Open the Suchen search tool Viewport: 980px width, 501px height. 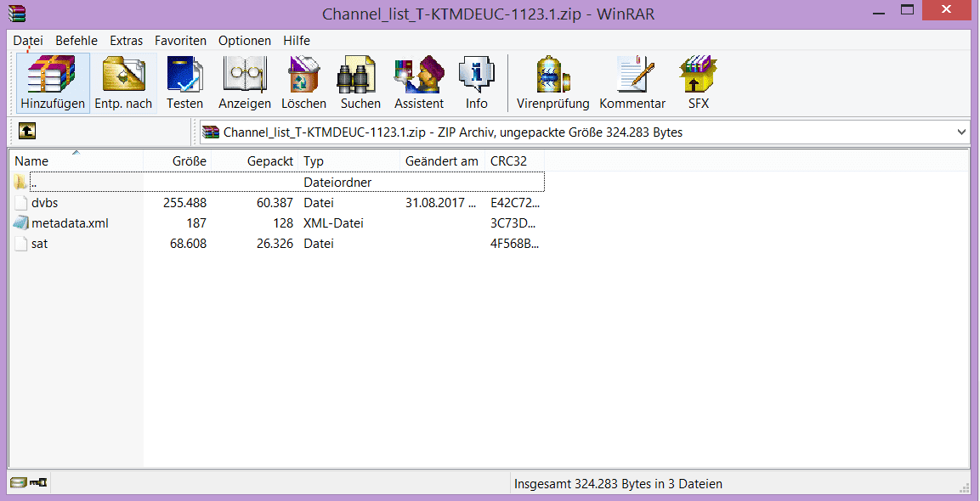coord(360,82)
